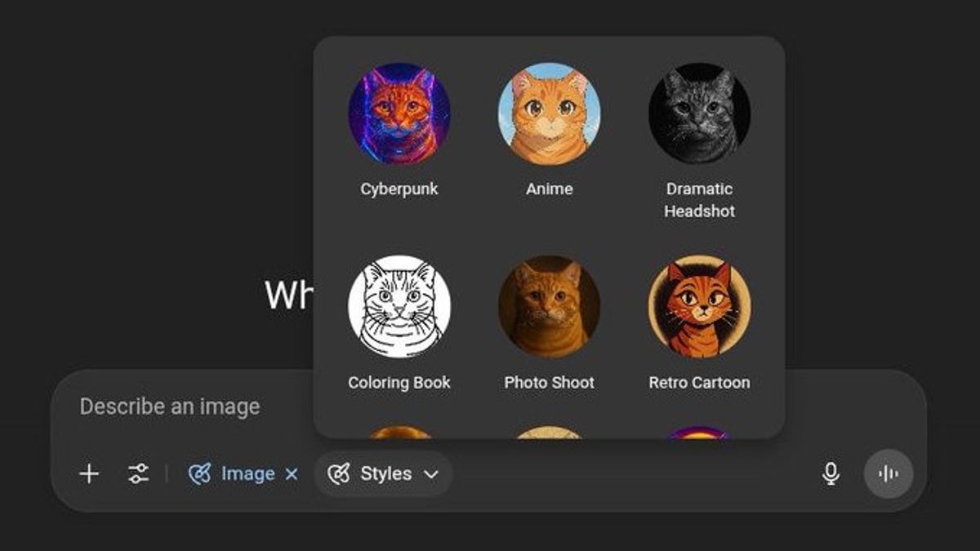Collapse the Styles menu using its chevron
Viewport: 980px width, 551px height.
point(431,474)
